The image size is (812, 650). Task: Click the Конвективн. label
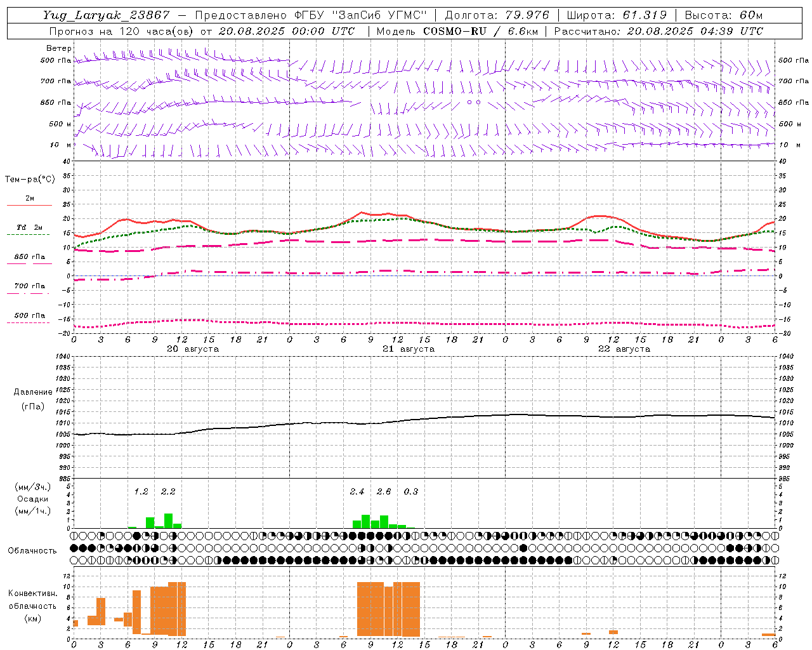coord(33,594)
